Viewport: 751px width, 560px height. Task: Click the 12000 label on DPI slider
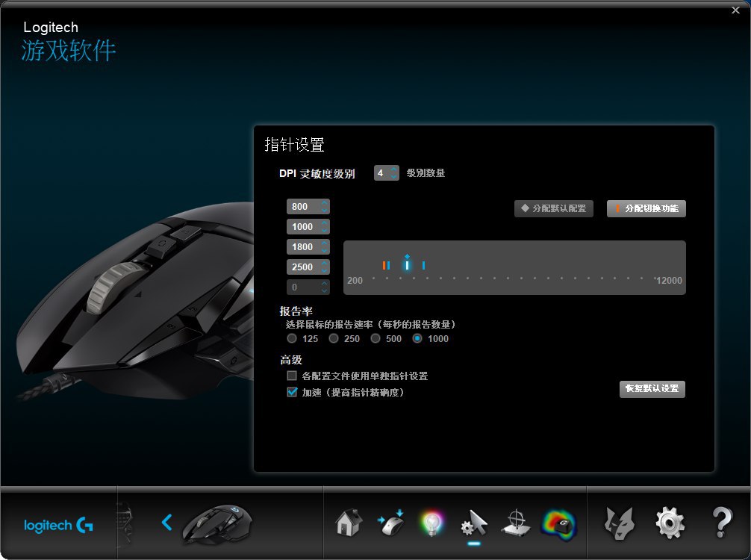coord(669,281)
